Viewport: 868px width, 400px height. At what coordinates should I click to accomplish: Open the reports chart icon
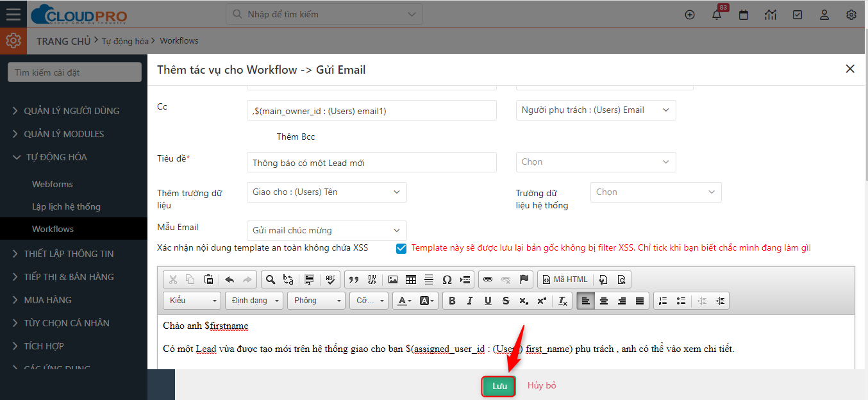point(771,15)
